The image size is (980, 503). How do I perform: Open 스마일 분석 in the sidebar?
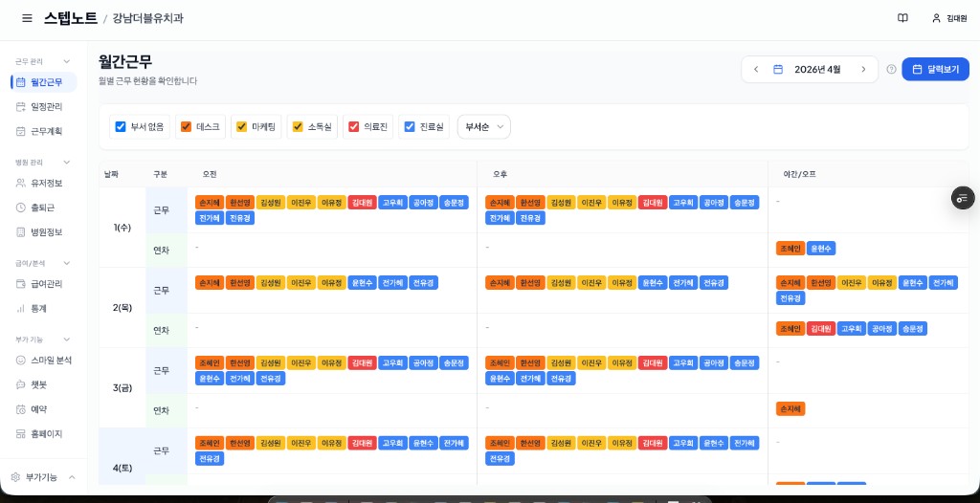42,361
